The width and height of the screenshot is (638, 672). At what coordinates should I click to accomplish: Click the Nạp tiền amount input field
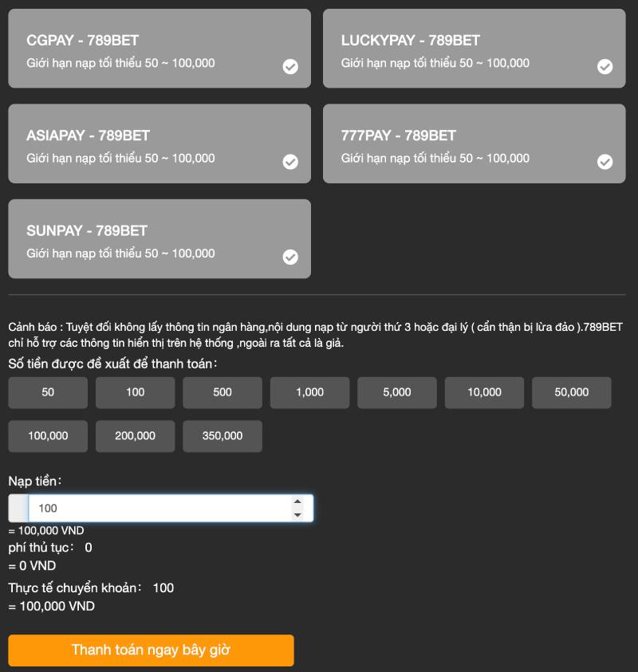159,509
